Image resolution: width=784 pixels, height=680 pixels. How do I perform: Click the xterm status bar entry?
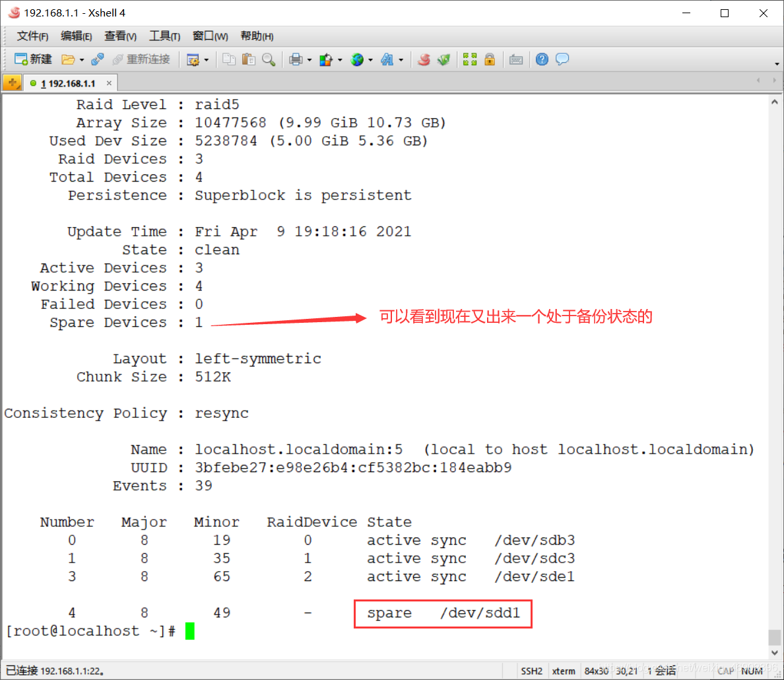(564, 671)
